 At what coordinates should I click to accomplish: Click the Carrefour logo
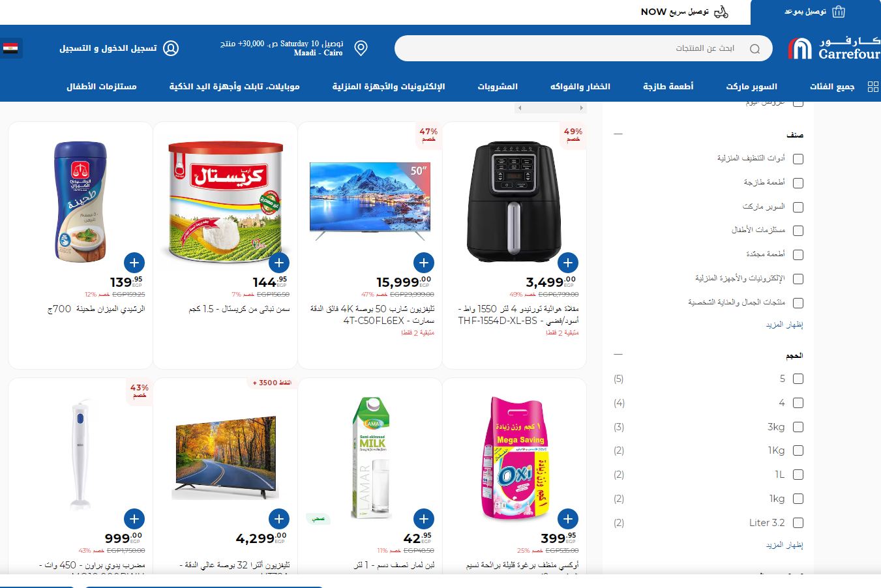pos(833,48)
